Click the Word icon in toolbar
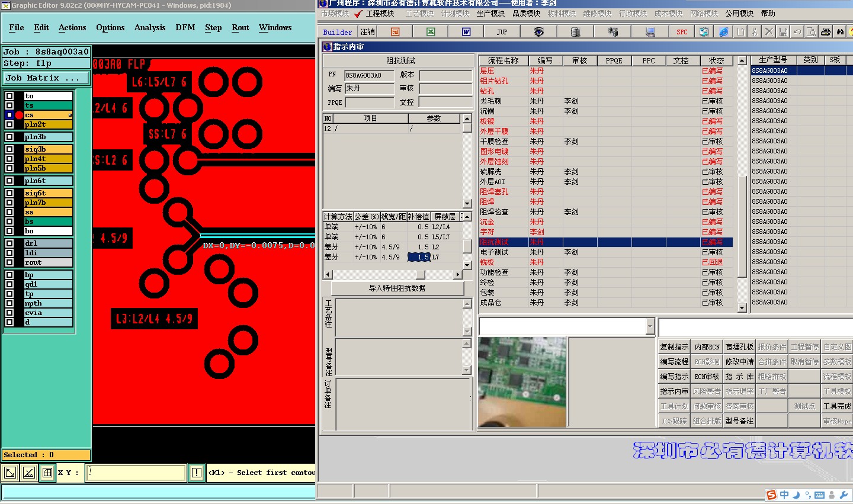The image size is (853, 504). point(466,32)
